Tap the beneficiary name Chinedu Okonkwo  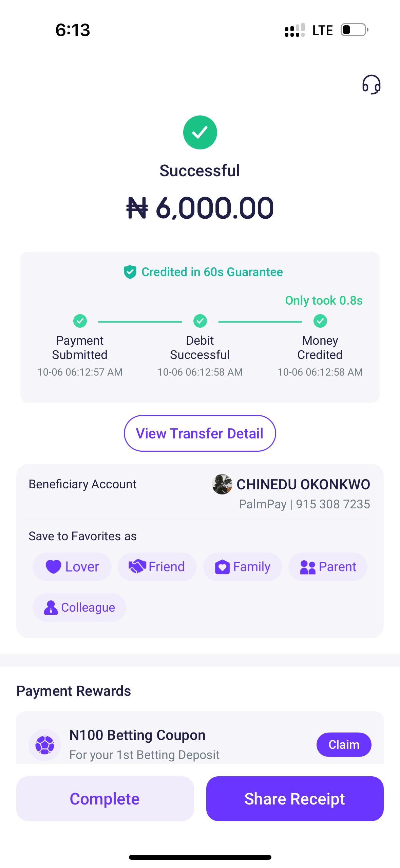[x=303, y=485]
